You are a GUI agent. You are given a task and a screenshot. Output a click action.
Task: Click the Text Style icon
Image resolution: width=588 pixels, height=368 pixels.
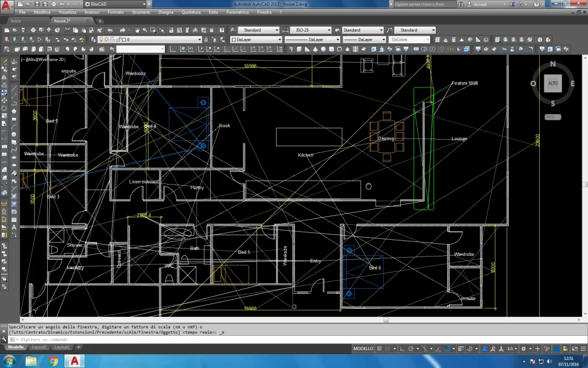click(233, 30)
